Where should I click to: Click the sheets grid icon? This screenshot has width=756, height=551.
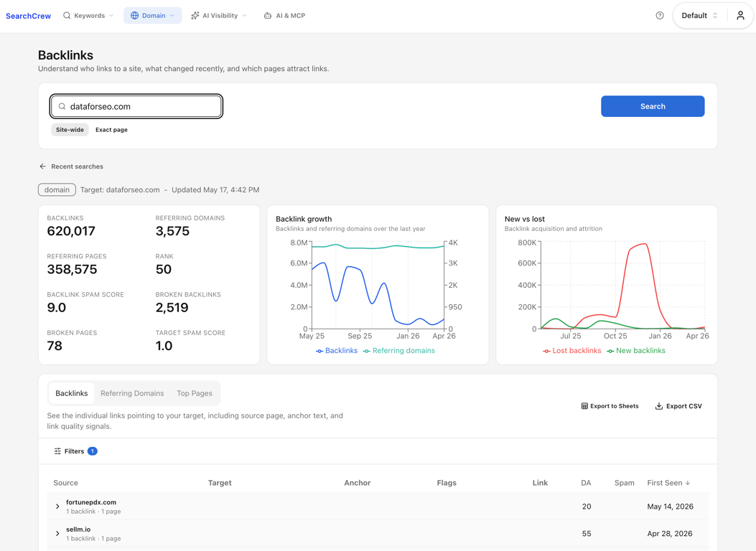coord(584,406)
